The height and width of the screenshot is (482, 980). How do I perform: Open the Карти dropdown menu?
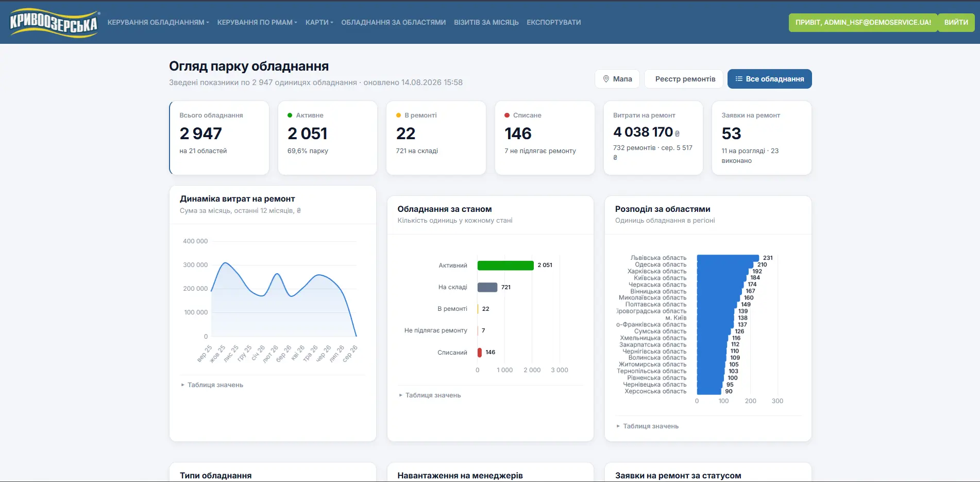(x=319, y=22)
